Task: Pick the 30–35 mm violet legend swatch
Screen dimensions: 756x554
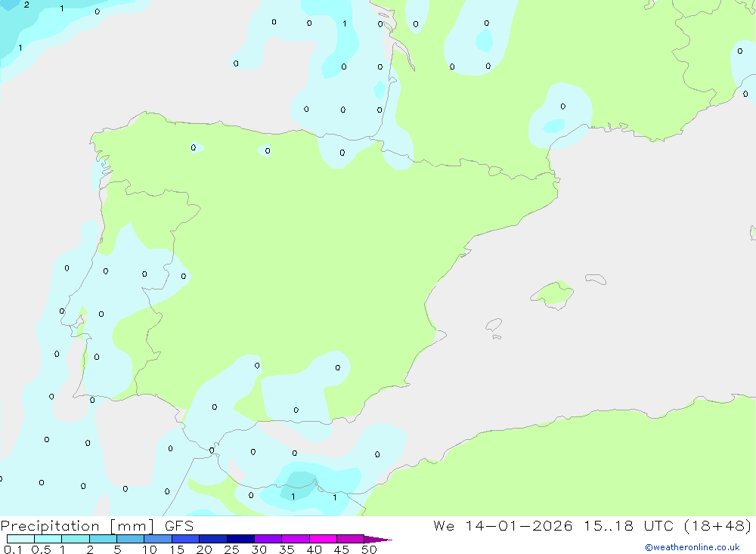Action: pyautogui.click(x=268, y=539)
